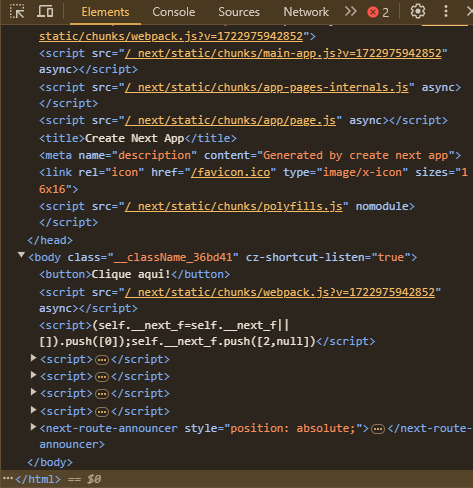This screenshot has height=488, width=473.
Task: Expand the next-route-announcer node
Action: pyautogui.click(x=33, y=427)
